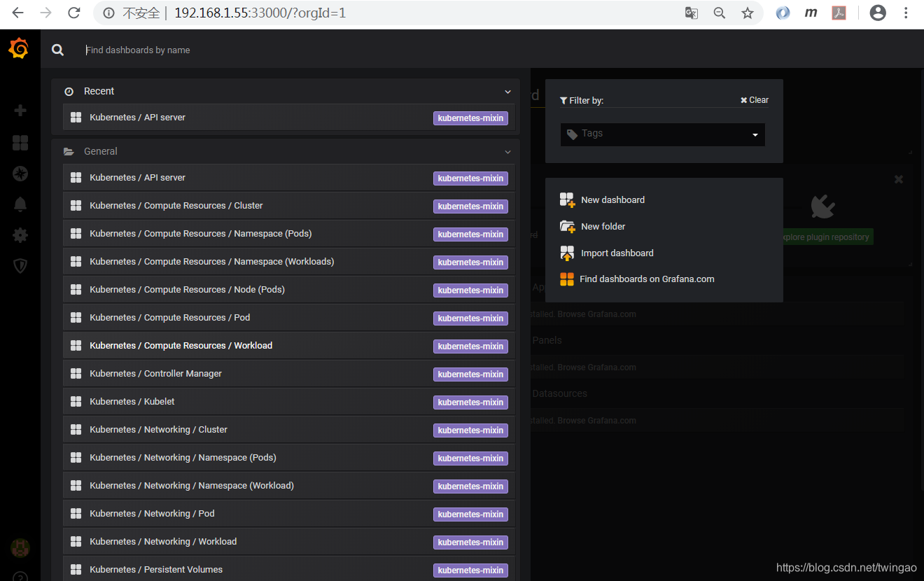Click the 'm' extension icon
The height and width of the screenshot is (581, 924).
tap(811, 13)
